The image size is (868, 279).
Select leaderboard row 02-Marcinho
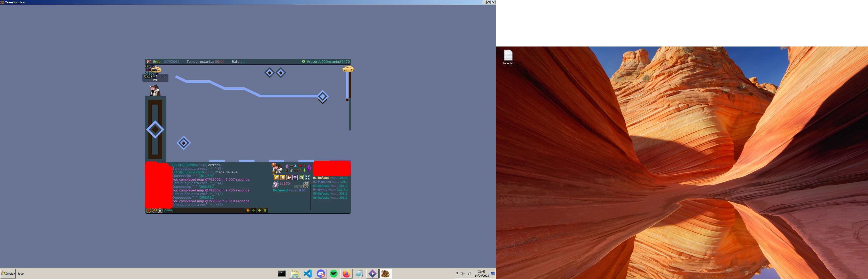tap(330, 182)
